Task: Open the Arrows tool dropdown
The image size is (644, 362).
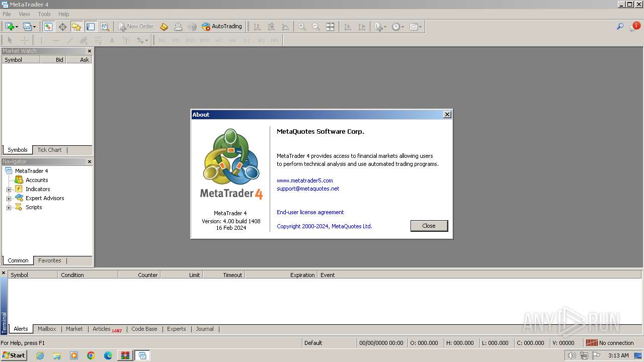Action: [147, 40]
